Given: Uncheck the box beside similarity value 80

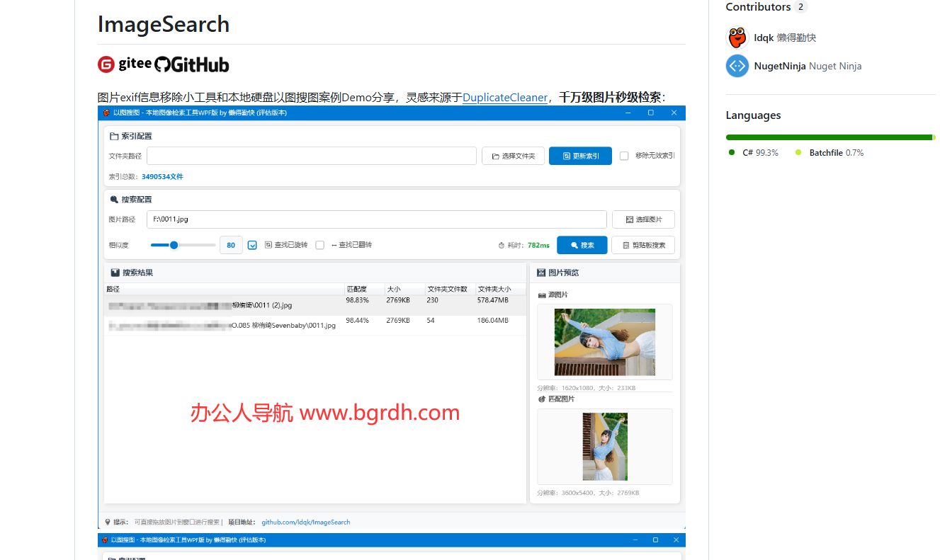Looking at the screenshot, I should pyautogui.click(x=252, y=244).
